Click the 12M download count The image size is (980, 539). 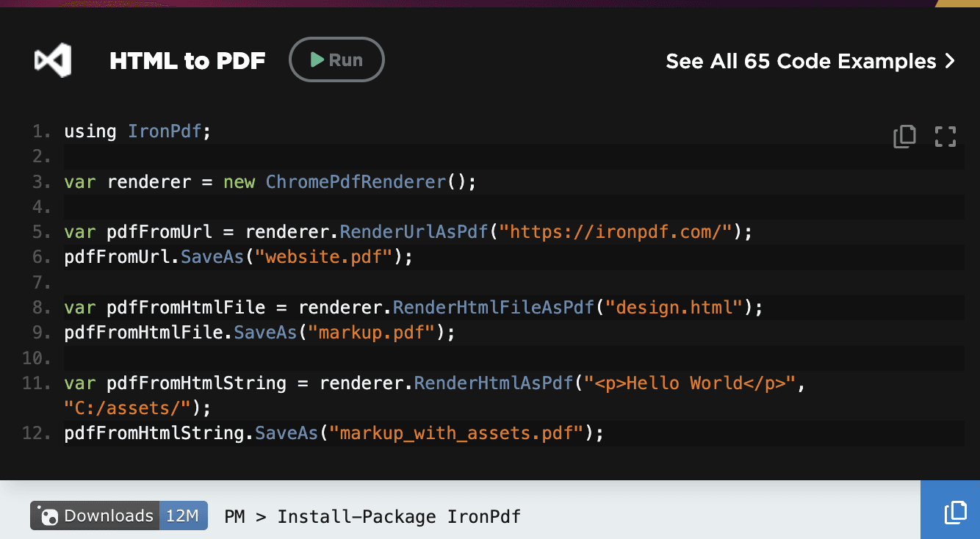183,516
